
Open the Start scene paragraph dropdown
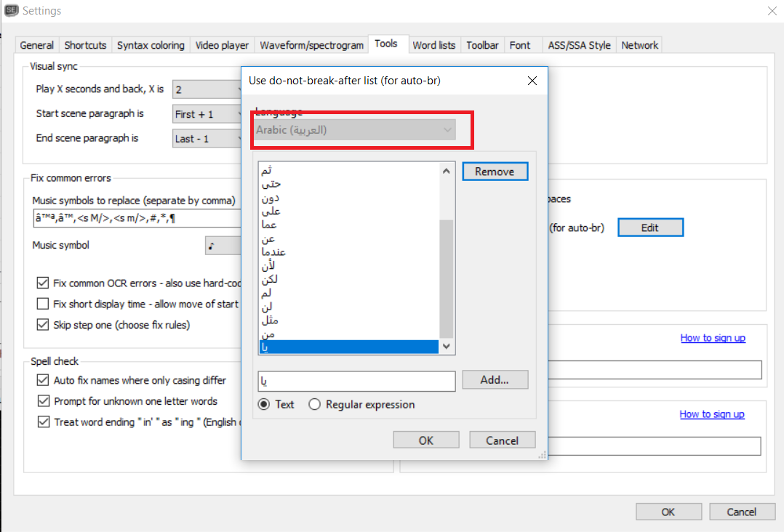pos(207,114)
